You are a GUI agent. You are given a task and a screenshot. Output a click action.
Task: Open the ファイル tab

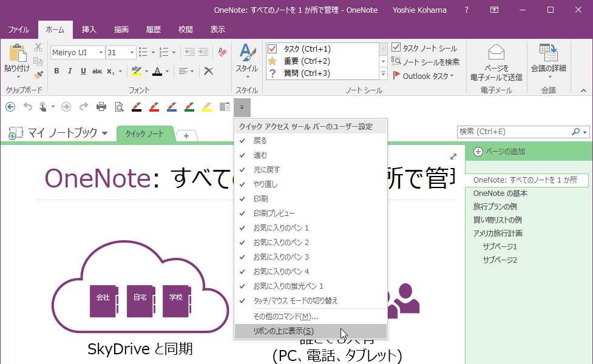pos(19,30)
